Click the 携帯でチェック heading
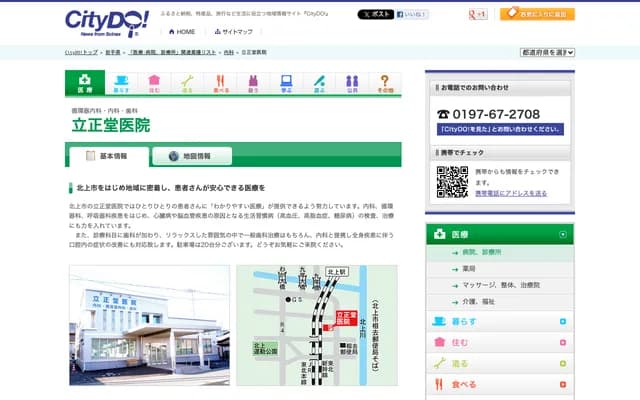The height and width of the screenshot is (400, 640). point(462,153)
